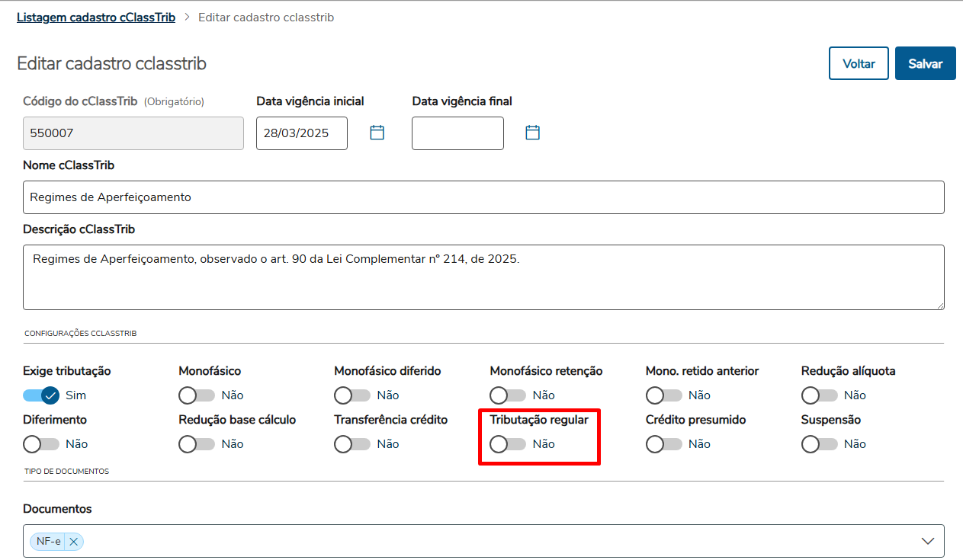The width and height of the screenshot is (963, 560).
Task: Enable the Tributação regular toggle
Action: coord(508,444)
